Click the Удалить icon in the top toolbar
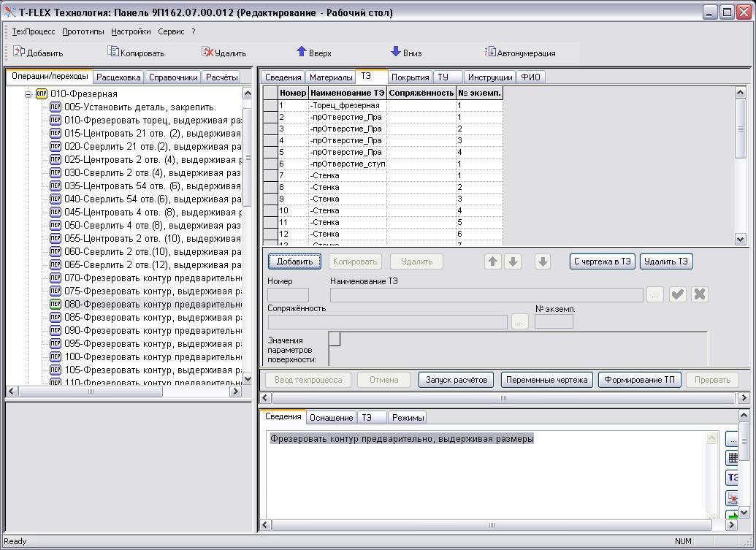Viewport: 756px width, 550px height. coord(207,52)
